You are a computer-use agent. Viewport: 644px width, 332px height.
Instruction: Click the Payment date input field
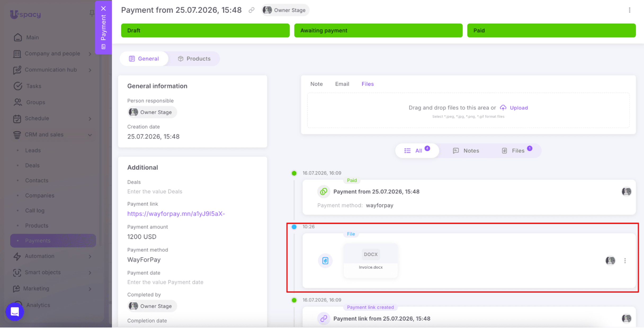pyautogui.click(x=165, y=282)
